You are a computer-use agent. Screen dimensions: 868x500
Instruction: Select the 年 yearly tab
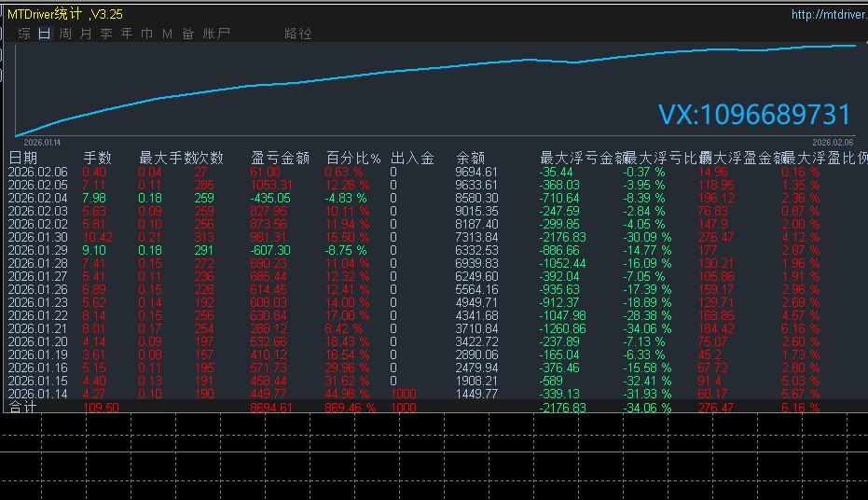127,34
